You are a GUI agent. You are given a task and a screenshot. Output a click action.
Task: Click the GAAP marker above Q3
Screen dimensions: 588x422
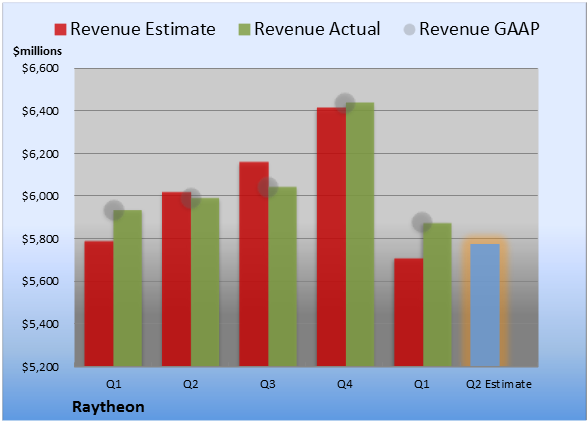tap(268, 187)
